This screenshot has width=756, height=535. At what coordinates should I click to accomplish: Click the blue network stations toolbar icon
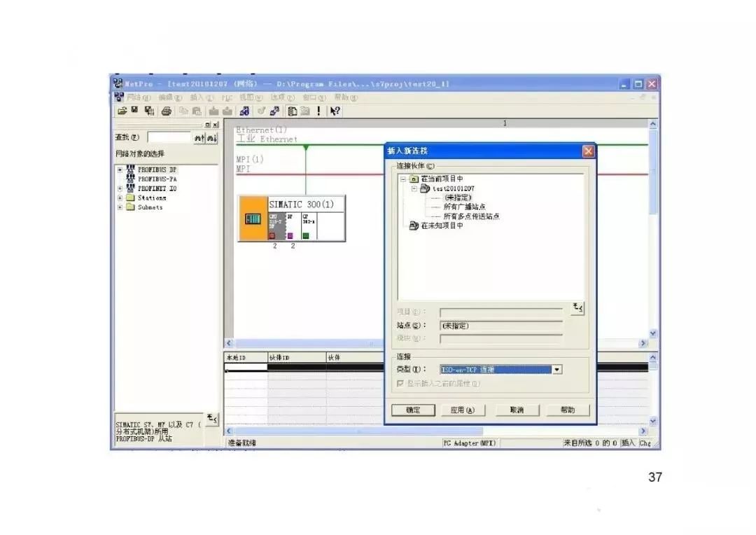[x=244, y=111]
